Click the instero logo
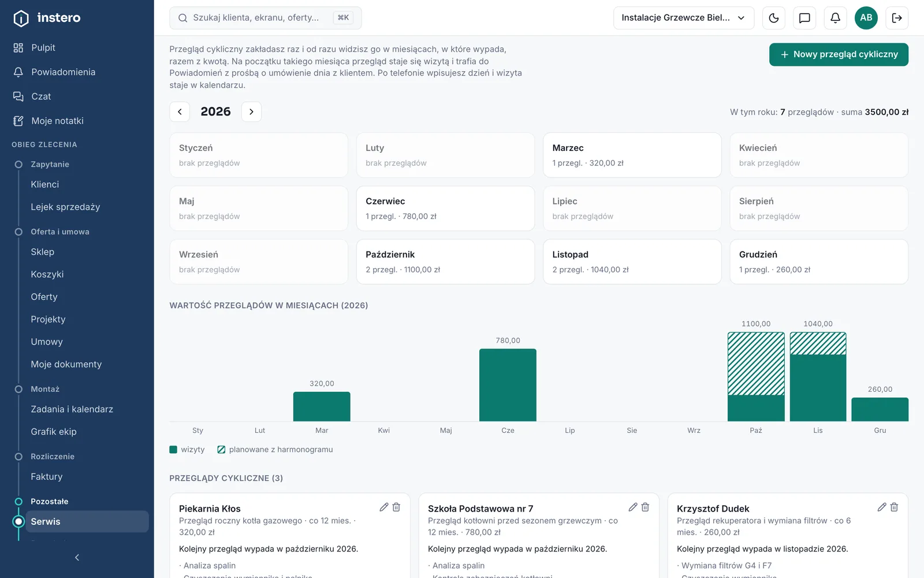Image resolution: width=924 pixels, height=578 pixels. click(47, 18)
